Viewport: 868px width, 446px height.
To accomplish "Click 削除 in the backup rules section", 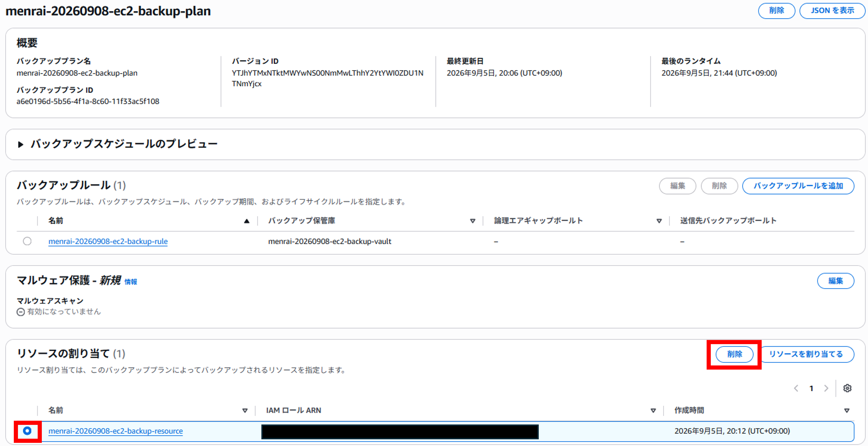I will [x=719, y=186].
